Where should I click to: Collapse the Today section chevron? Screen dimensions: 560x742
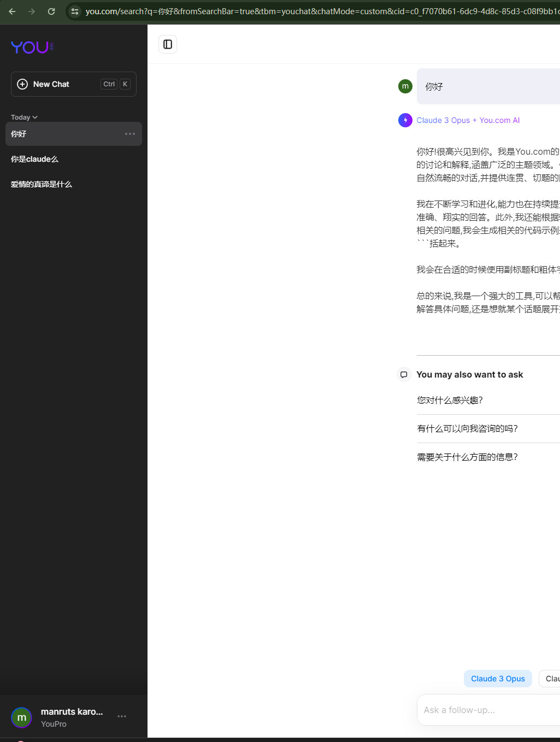tap(34, 117)
